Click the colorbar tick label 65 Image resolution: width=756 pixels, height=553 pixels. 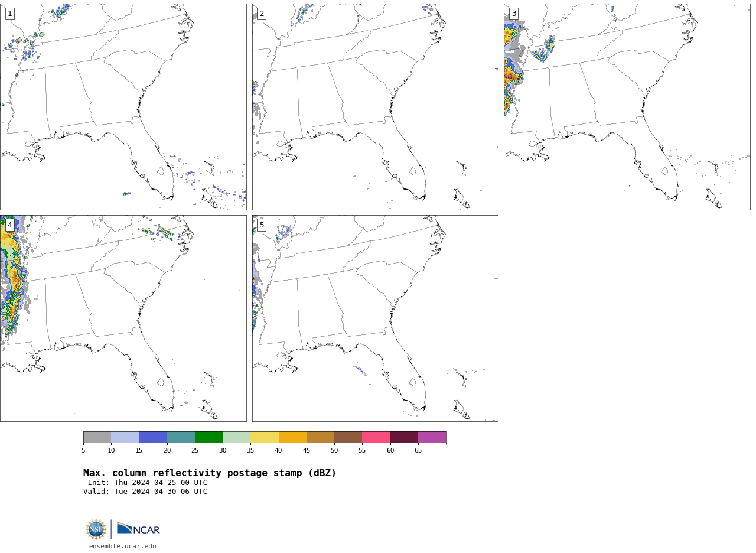tap(418, 451)
